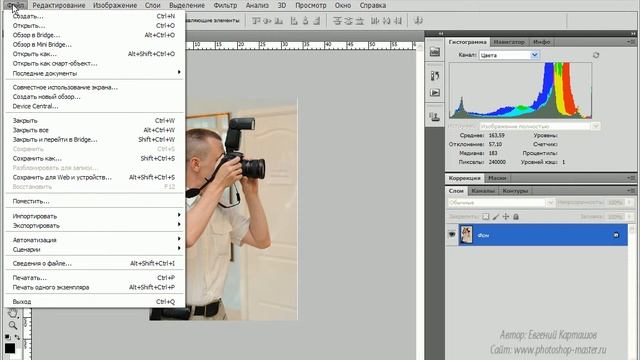The width and height of the screenshot is (640, 360).
Task: Open the Источник dropdown under the histogram
Action: 539,126
